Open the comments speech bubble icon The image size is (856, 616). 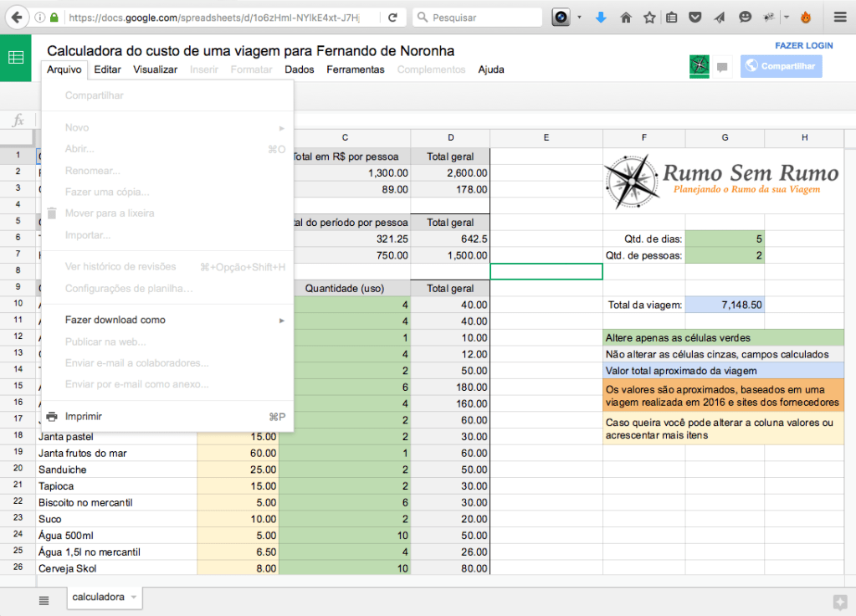click(x=723, y=66)
